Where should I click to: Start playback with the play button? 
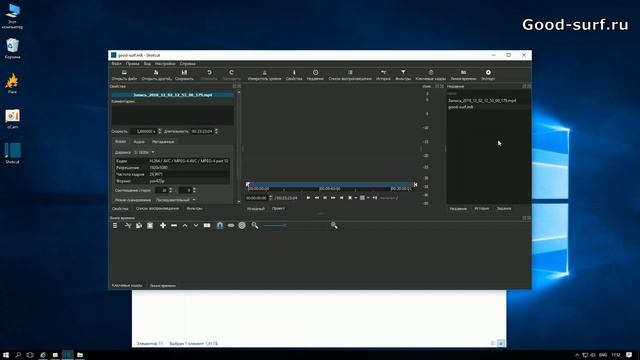325,198
